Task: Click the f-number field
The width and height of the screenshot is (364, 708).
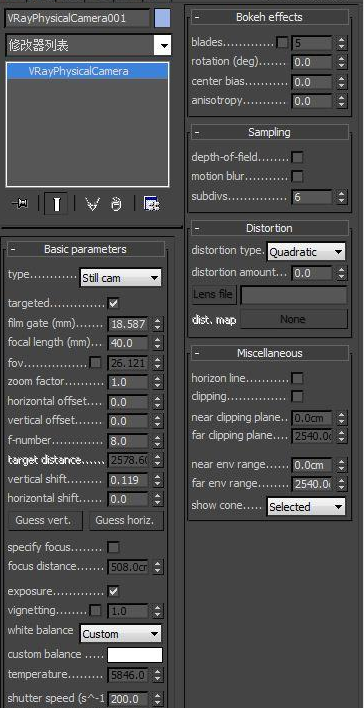Action: pyautogui.click(x=128, y=441)
